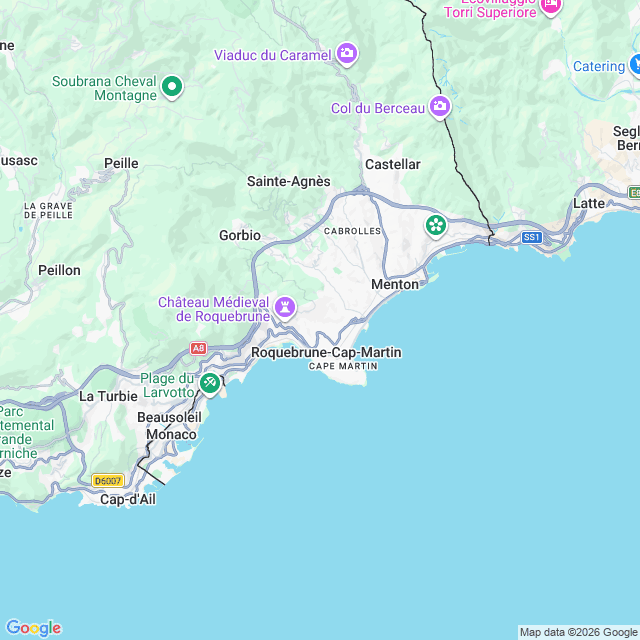Select the A8 motorway shield
640x640 pixels.
click(x=198, y=348)
